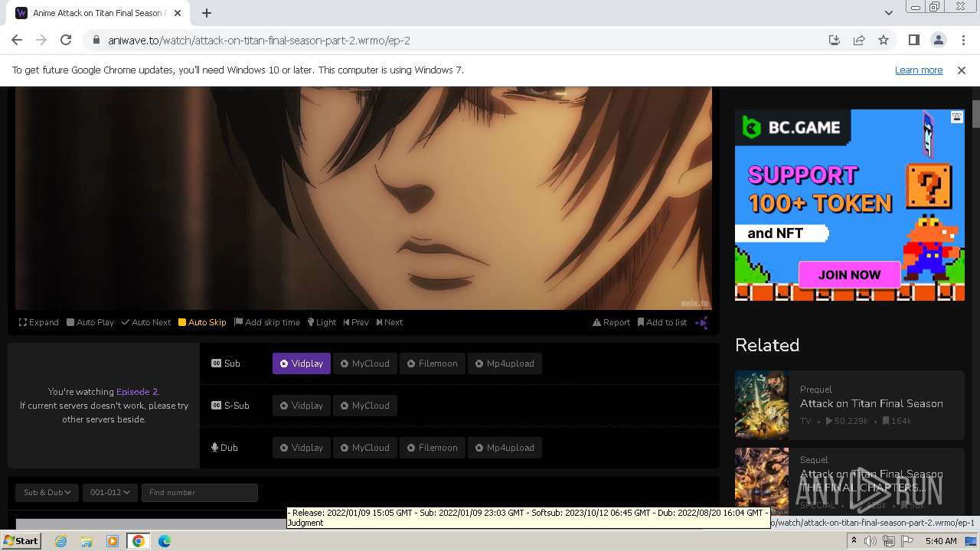Open the 001-012 episode range dropdown
This screenshot has height=551, width=980.
(109, 492)
